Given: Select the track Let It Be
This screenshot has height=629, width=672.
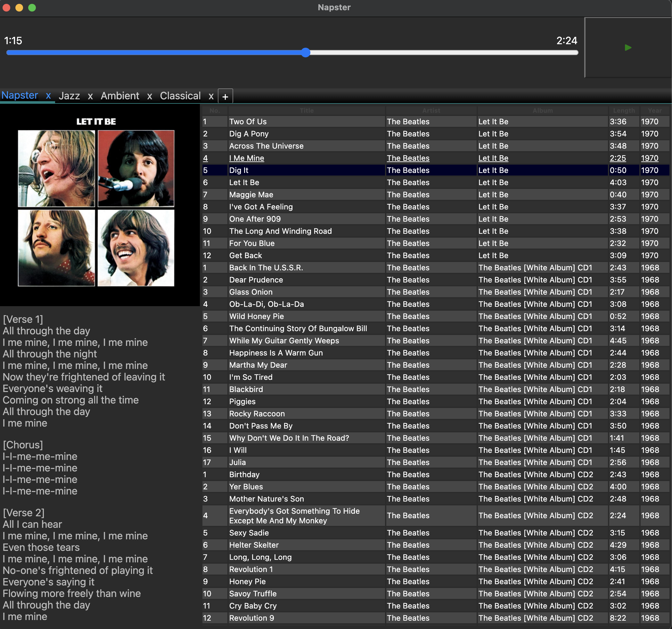Looking at the screenshot, I should point(435,183).
